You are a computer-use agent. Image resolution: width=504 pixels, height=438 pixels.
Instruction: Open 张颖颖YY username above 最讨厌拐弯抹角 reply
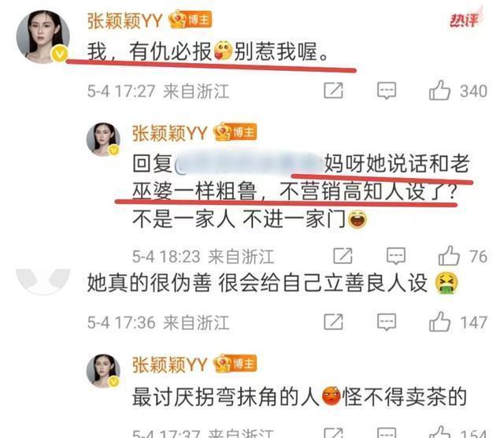170,365
